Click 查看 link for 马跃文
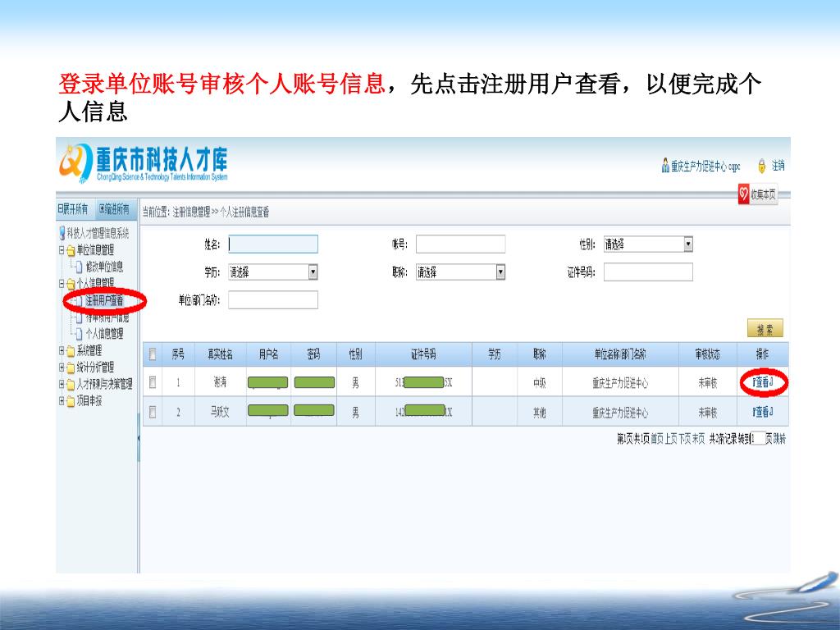 [763, 412]
